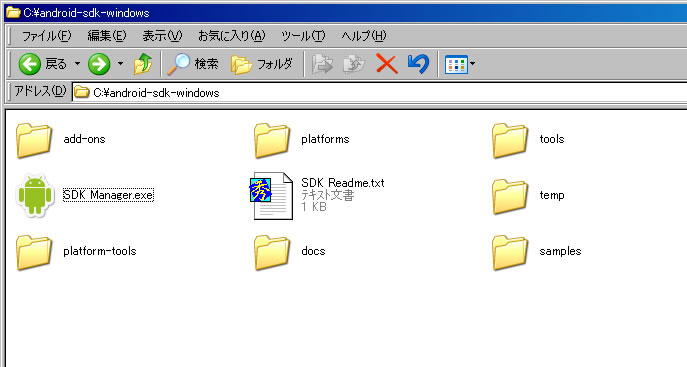
Task: Select the SDK Readme.txt file icon
Action: coord(271,196)
